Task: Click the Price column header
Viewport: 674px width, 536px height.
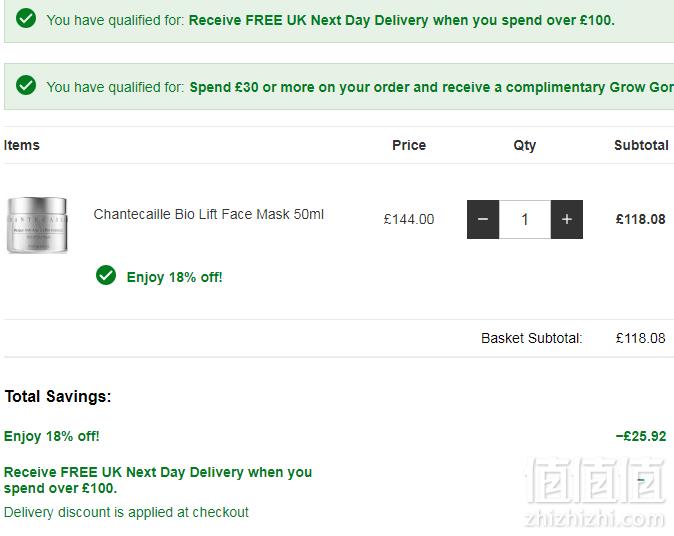Action: [x=409, y=145]
